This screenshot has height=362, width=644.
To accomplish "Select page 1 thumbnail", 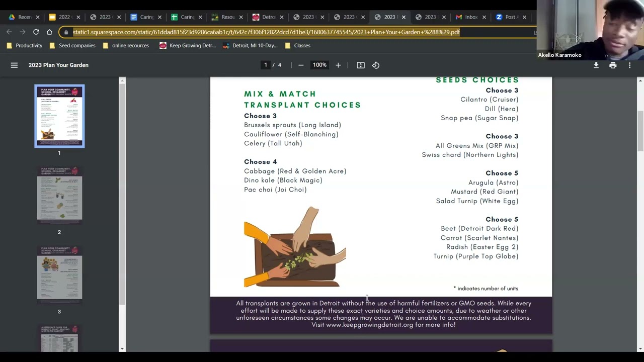I will [59, 116].
